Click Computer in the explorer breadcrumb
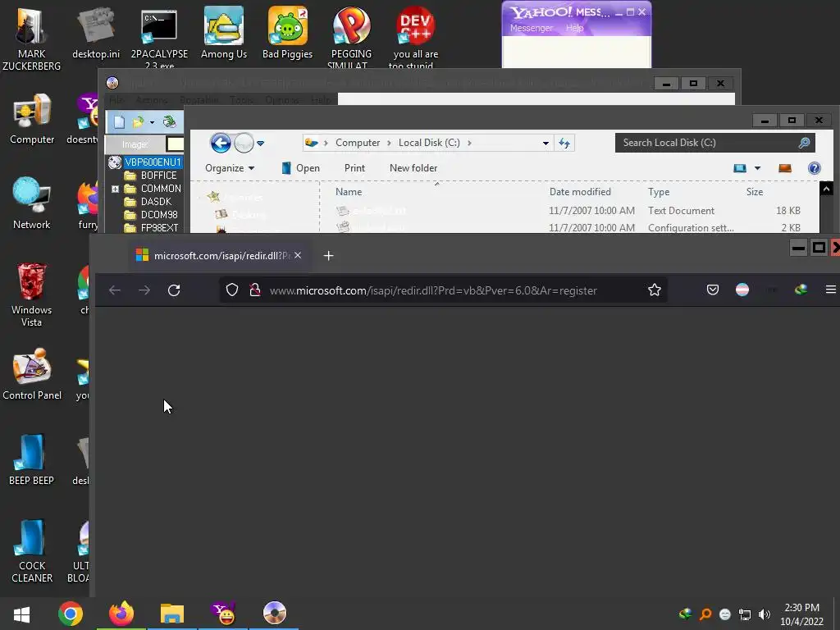The width and height of the screenshot is (840, 630). coord(358,143)
